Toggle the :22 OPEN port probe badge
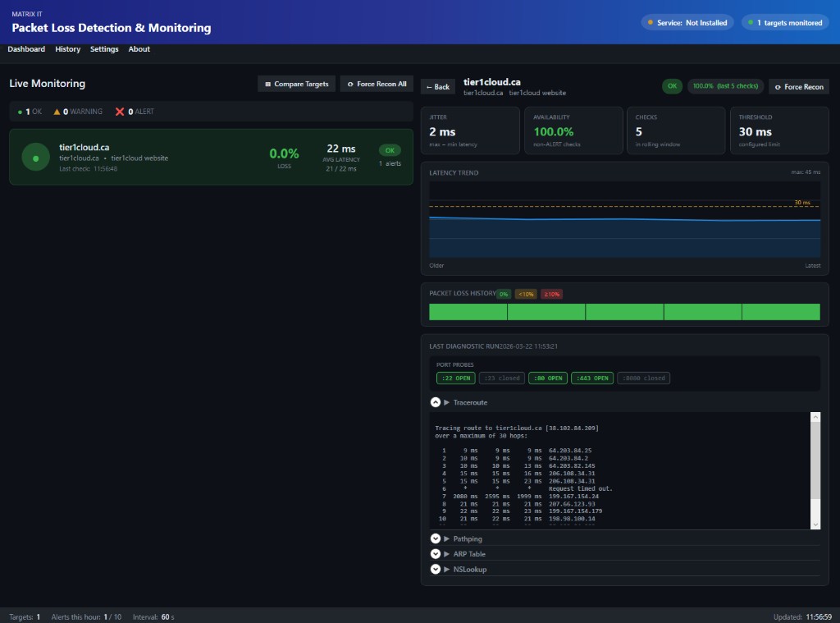This screenshot has height=623, width=840. coord(455,378)
